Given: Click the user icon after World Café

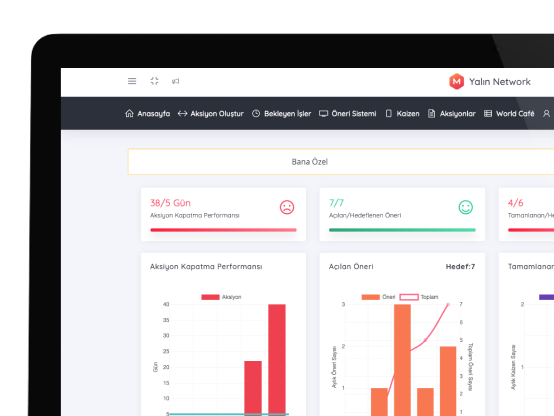Looking at the screenshot, I should click(546, 113).
